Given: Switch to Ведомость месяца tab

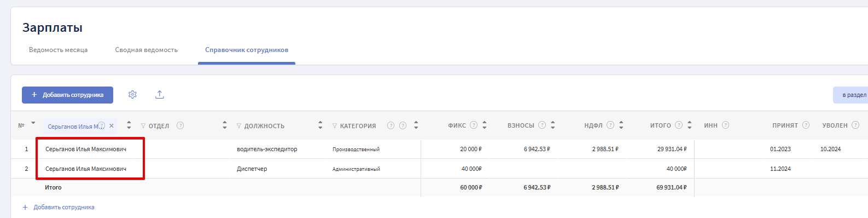Looking at the screenshot, I should click(59, 50).
